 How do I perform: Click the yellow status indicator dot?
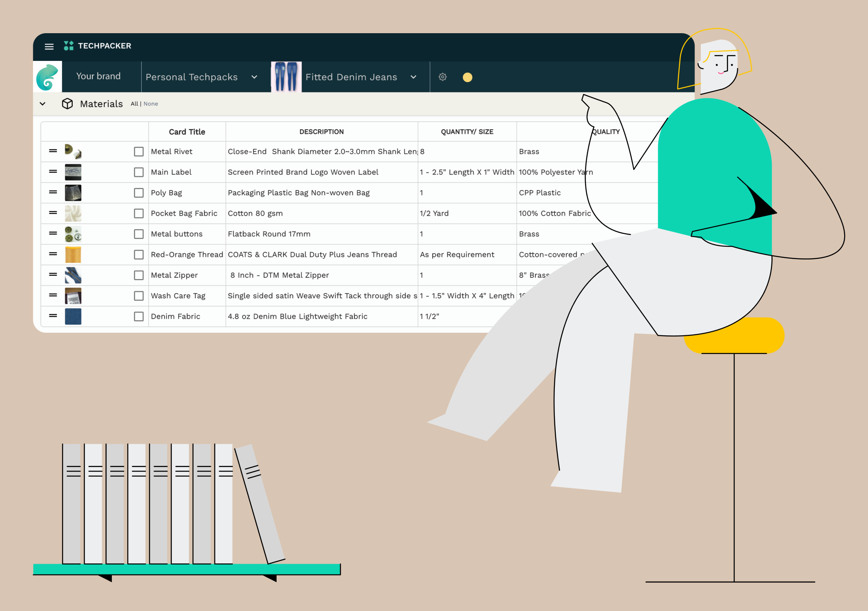tap(467, 77)
